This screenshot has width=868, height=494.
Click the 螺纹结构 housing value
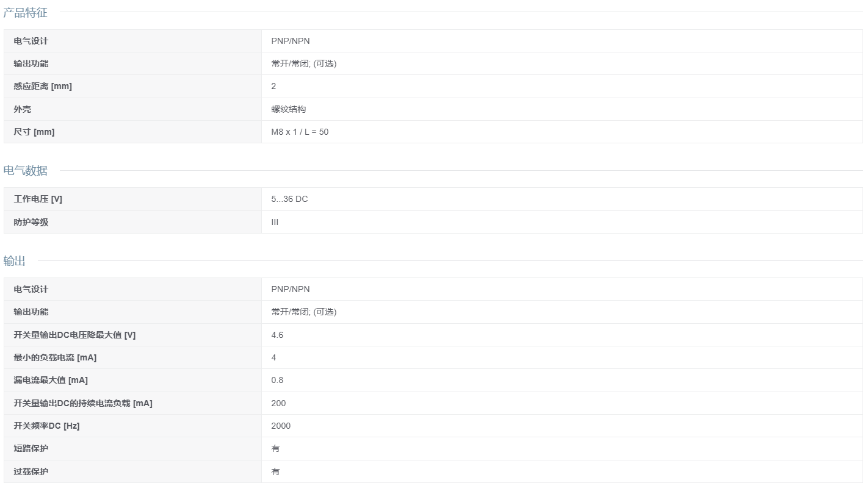(289, 109)
